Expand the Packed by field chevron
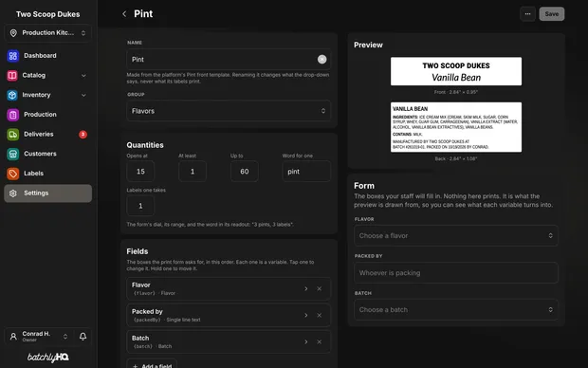 306,315
